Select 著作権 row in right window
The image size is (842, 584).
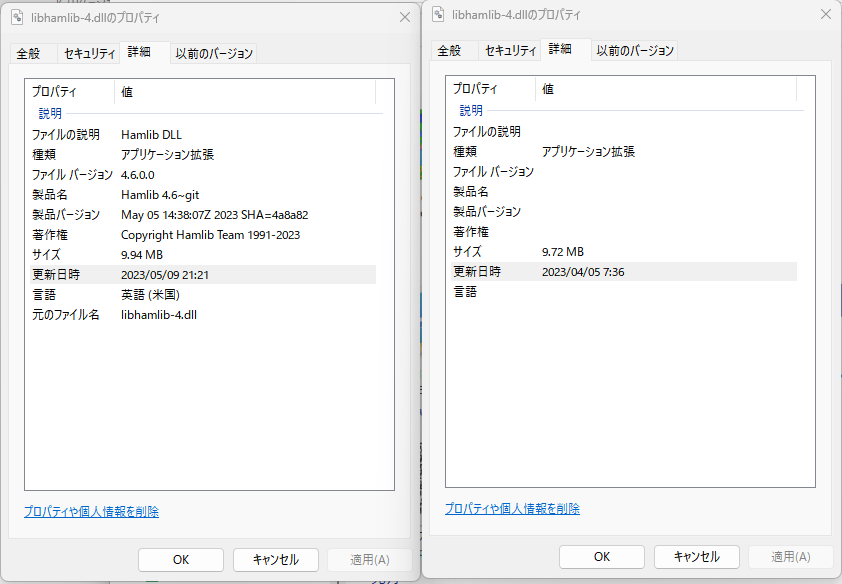(x=624, y=232)
